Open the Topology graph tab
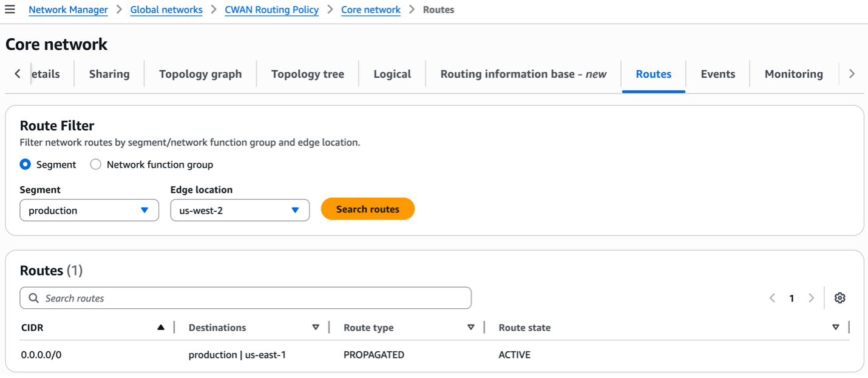868x378 pixels. point(200,73)
